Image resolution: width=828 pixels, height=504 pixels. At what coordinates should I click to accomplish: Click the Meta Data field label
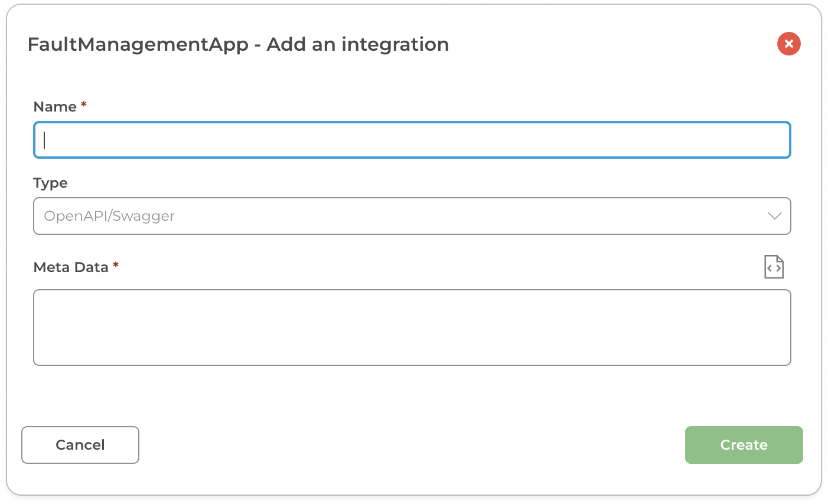pyautogui.click(x=71, y=267)
